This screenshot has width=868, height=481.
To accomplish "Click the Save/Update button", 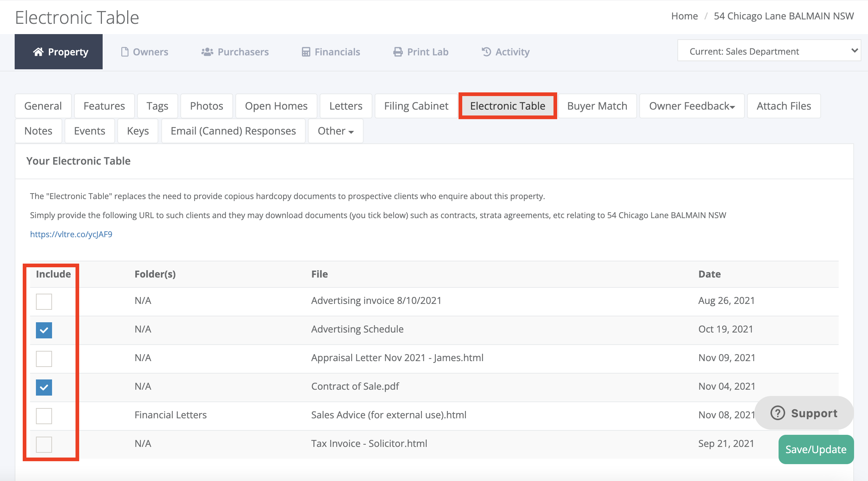I will (816, 449).
